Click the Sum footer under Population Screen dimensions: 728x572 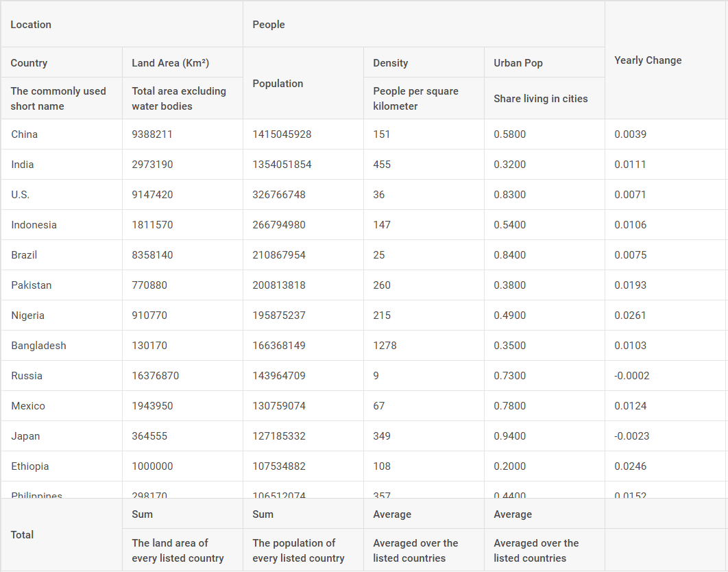tap(303, 514)
